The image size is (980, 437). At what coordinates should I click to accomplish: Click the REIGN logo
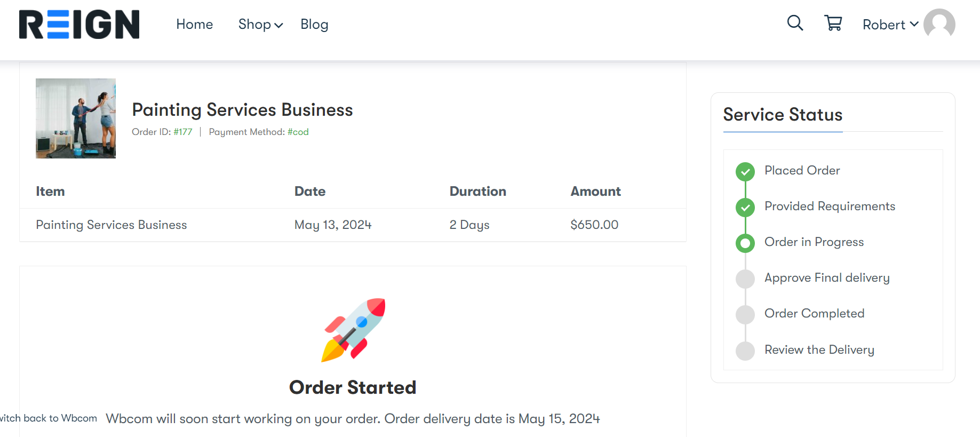[79, 25]
